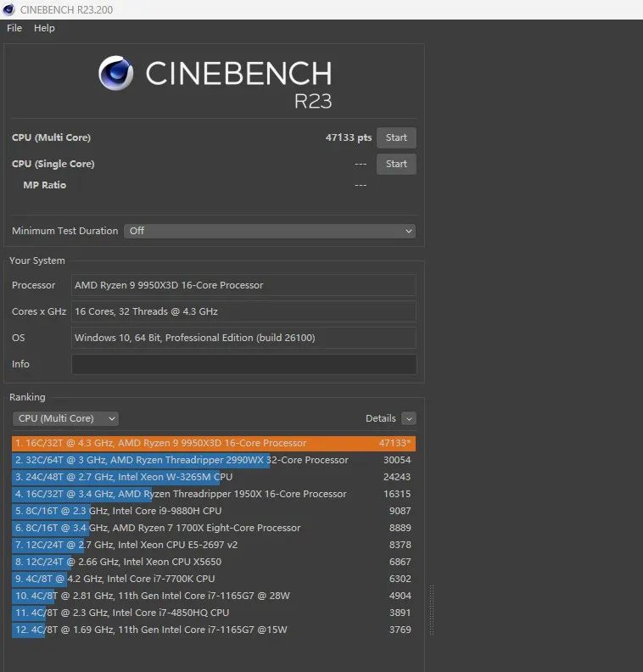Select ranking row i7-1165G7 @ 28W
The height and width of the screenshot is (672, 643).
[x=214, y=596]
